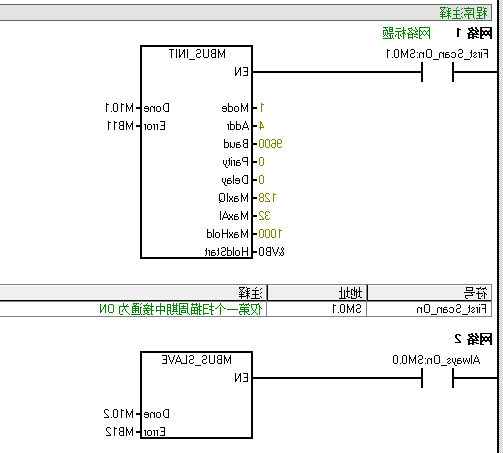This screenshot has width=503, height=453.
Task: Select the 网络 2 network label
Action: pos(473,339)
